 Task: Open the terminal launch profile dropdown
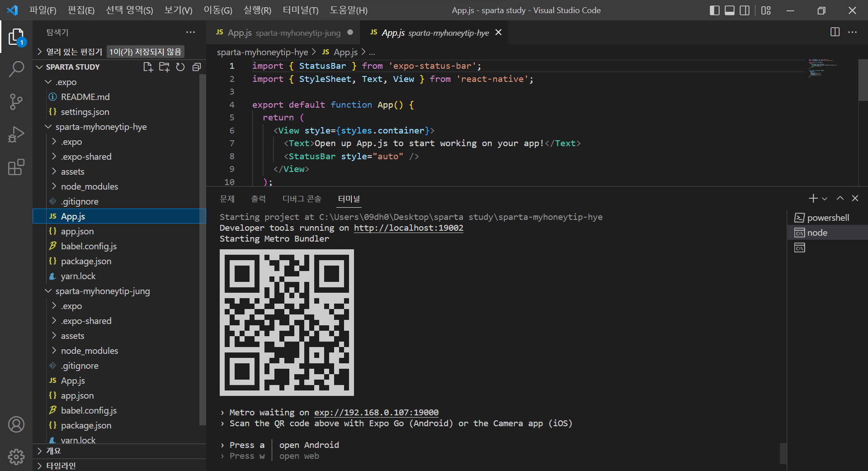point(825,198)
